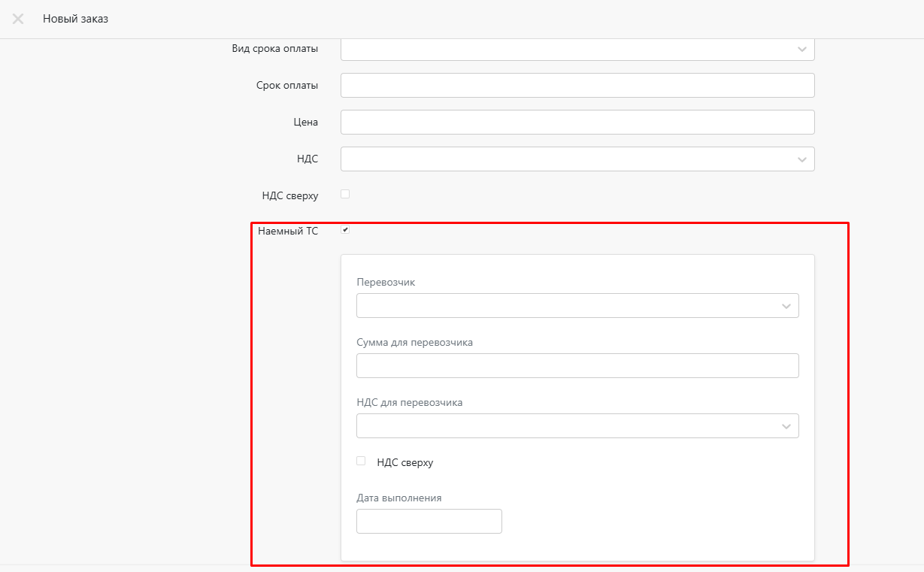Click the Новый заказ title text
The image size is (924, 572).
[x=75, y=19]
